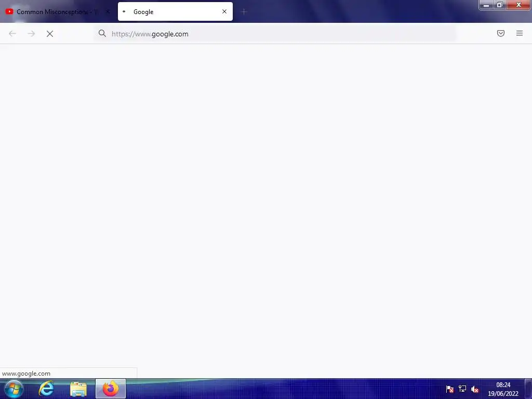Open the Firefox hamburger menu
The height and width of the screenshot is (399, 532).
520,33
